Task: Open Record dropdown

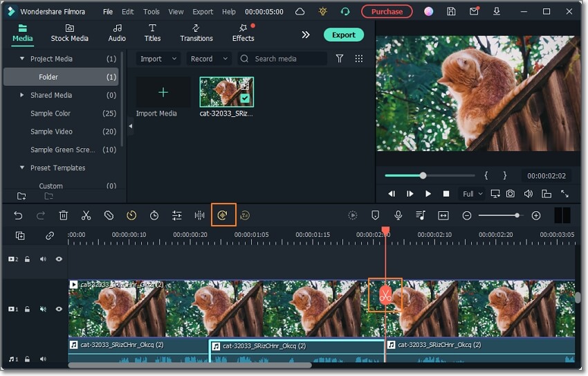Action: coord(209,59)
